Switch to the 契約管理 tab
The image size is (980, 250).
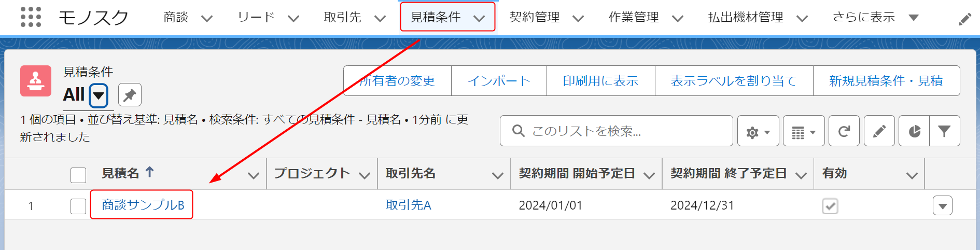(x=535, y=18)
